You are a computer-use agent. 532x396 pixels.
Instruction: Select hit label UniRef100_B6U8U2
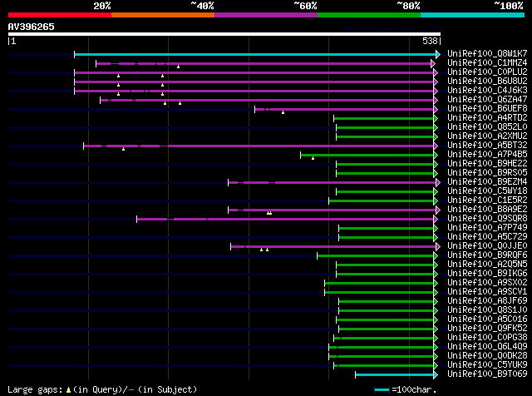487,82
